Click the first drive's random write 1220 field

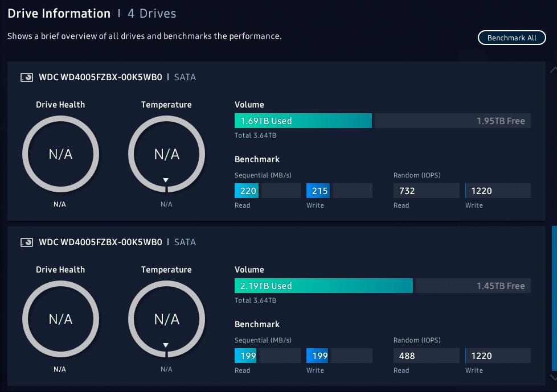click(498, 191)
